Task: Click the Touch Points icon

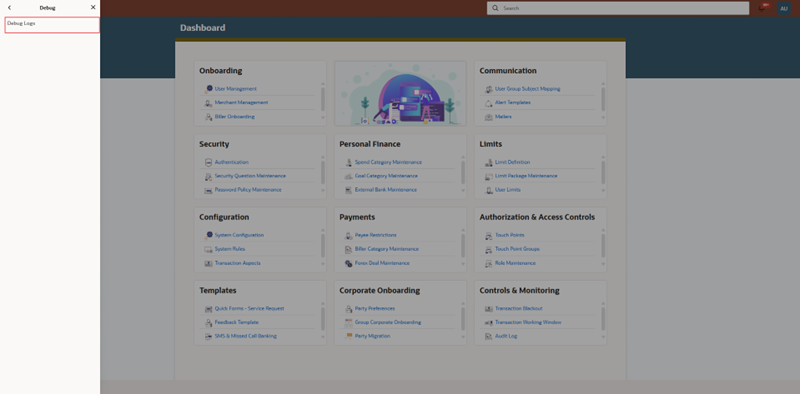Action: pyautogui.click(x=488, y=235)
